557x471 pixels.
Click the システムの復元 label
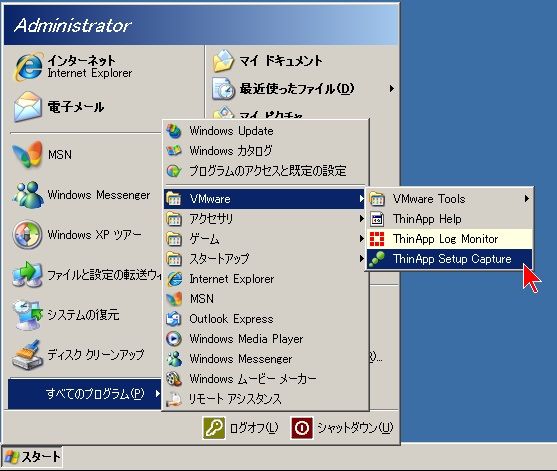(83, 315)
